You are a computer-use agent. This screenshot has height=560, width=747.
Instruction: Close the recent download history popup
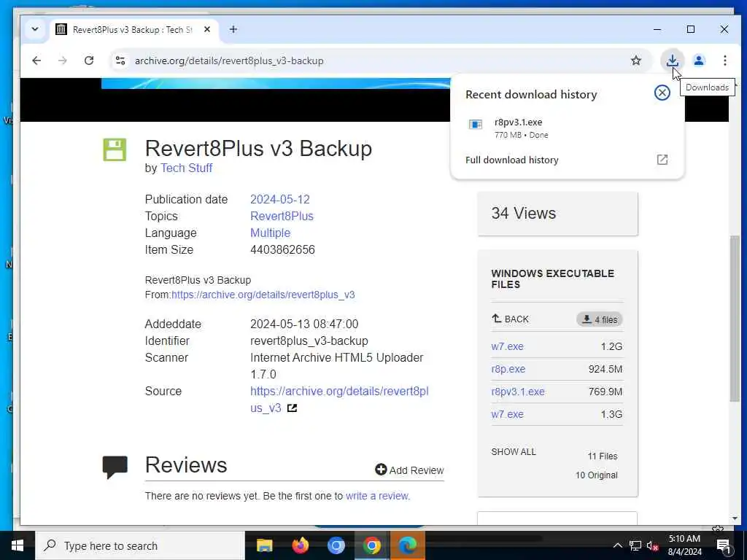[662, 93]
